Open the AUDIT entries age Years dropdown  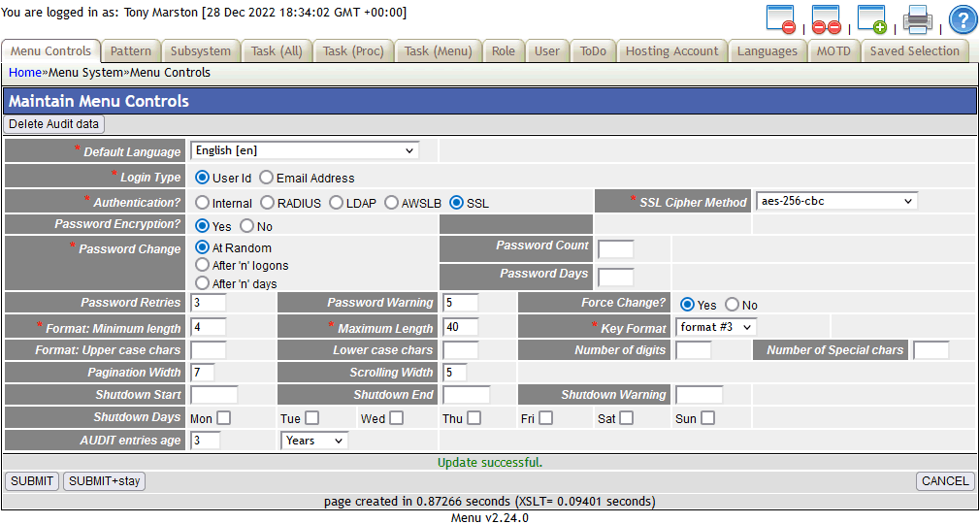(314, 441)
